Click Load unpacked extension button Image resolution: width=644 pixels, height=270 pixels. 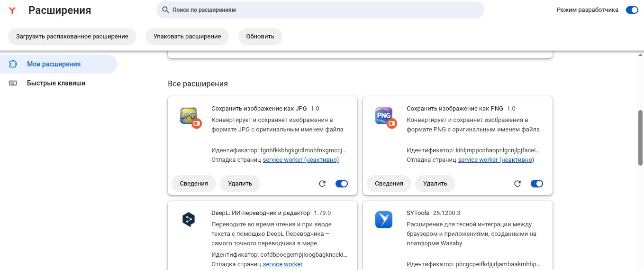(72, 37)
